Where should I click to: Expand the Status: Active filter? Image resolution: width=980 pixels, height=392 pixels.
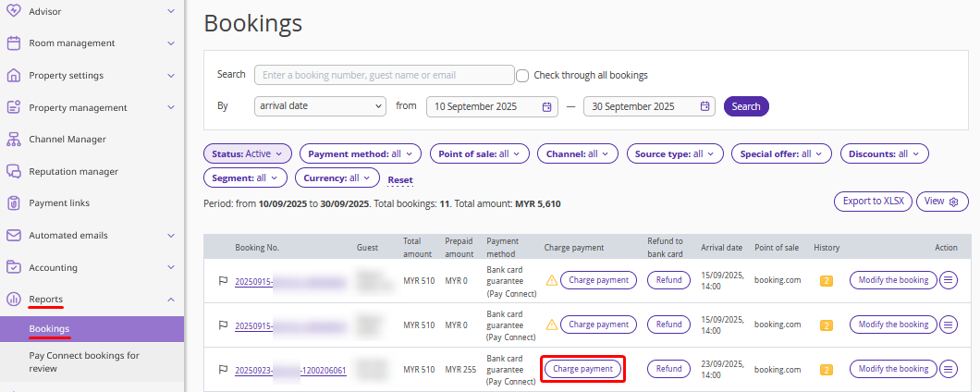pos(247,154)
